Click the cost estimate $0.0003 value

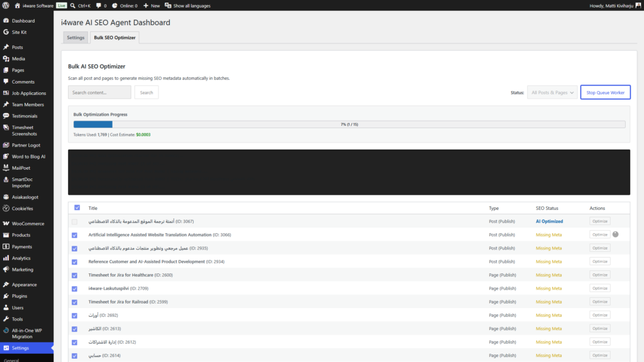point(143,134)
